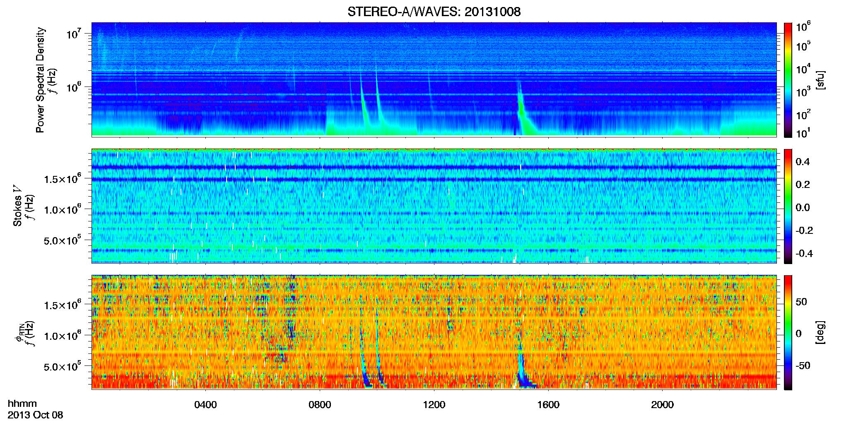Click the "50" label on the degree colorbar
The height and width of the screenshot is (447, 868).
801,302
